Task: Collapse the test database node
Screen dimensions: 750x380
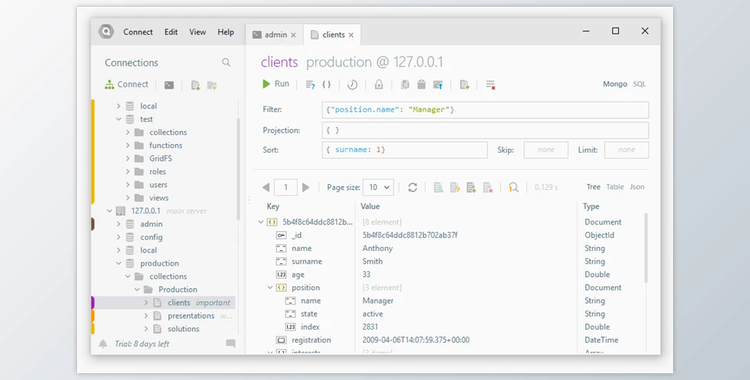Action: 119,119
